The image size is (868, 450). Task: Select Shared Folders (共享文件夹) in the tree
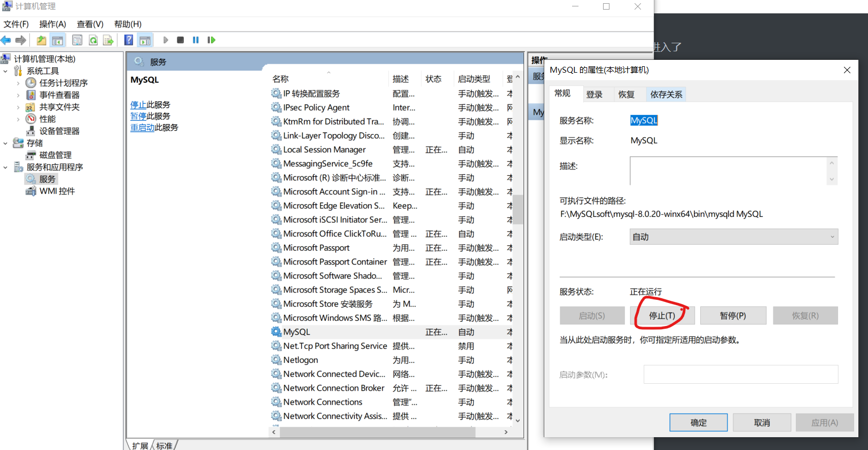[x=59, y=107]
